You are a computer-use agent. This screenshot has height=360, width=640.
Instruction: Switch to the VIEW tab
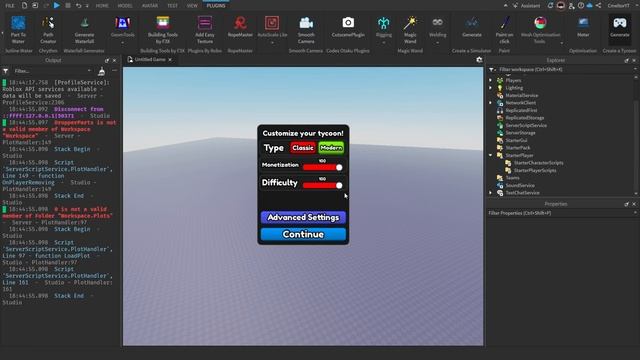[192, 6]
